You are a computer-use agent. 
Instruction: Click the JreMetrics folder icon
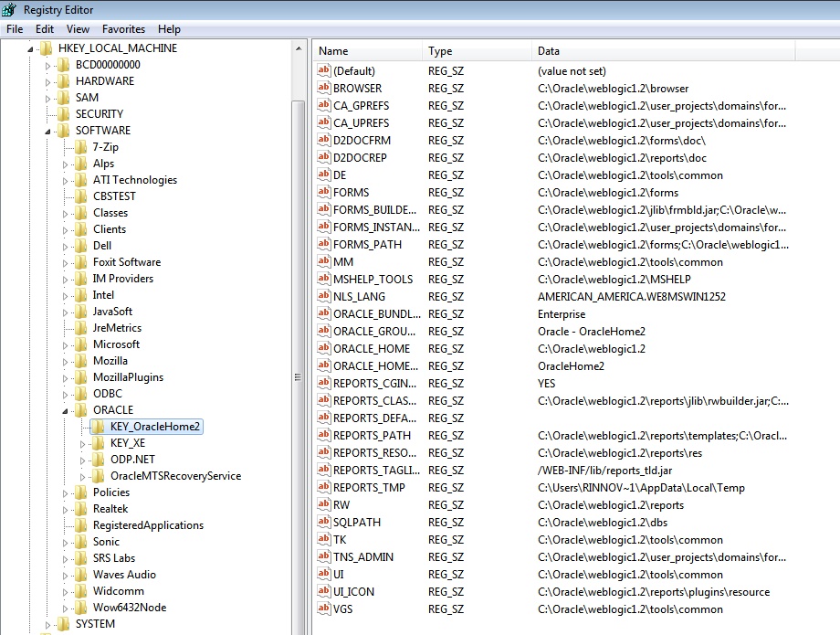point(80,327)
